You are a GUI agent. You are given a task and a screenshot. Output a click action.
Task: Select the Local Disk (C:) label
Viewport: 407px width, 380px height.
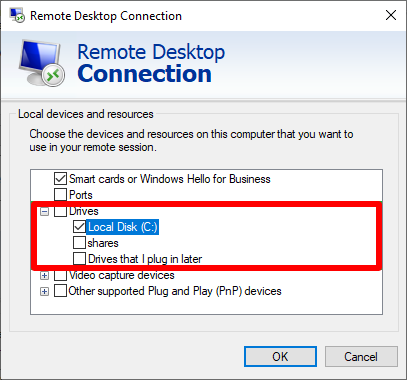coord(122,227)
